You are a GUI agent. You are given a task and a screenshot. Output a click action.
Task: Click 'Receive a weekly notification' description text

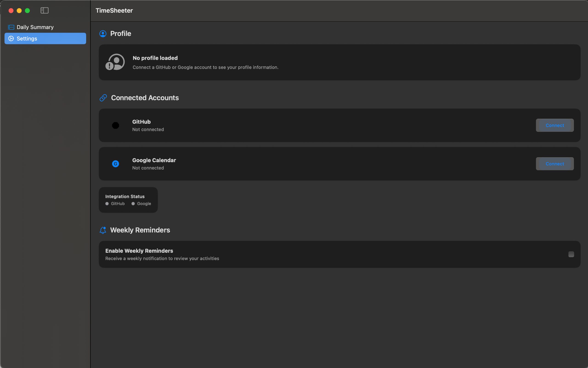pos(162,259)
